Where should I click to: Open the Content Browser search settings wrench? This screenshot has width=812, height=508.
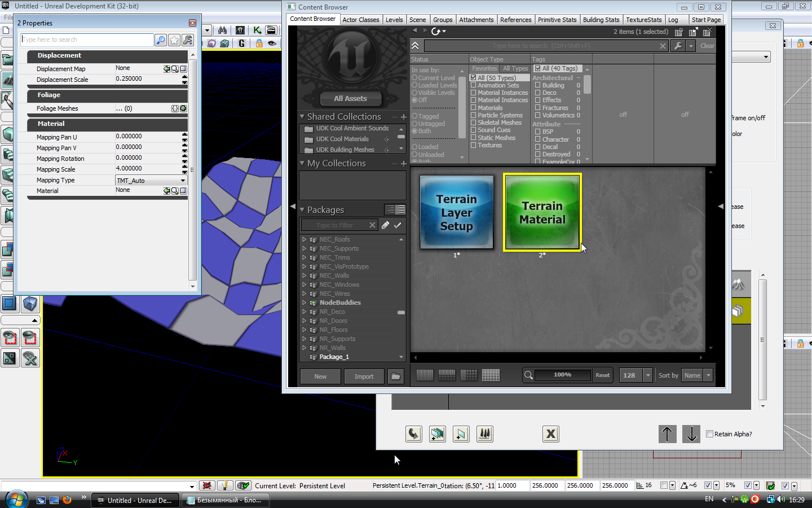click(678, 46)
